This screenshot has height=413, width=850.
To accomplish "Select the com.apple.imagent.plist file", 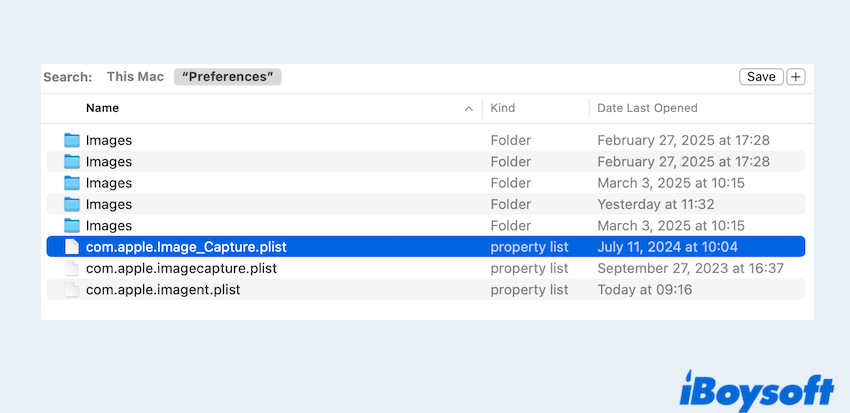I will point(163,290).
